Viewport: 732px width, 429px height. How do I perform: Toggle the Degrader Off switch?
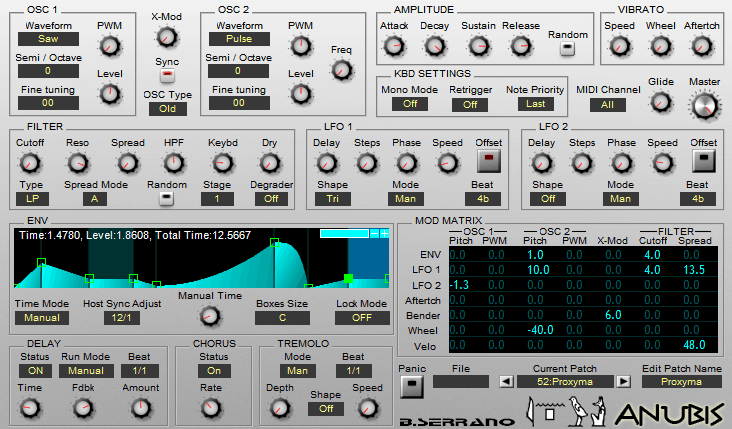click(x=271, y=199)
